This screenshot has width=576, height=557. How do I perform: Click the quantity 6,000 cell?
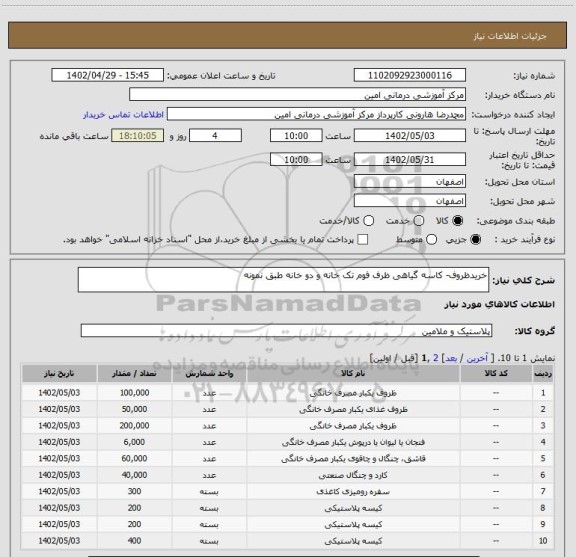tap(134, 442)
